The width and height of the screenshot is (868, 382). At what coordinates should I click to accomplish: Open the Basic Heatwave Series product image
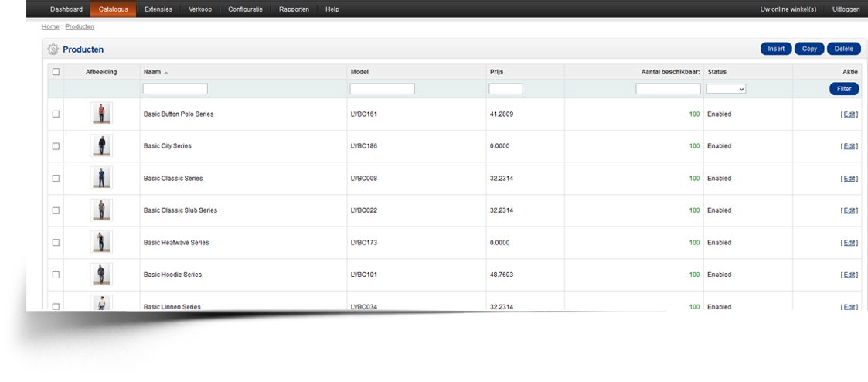[x=101, y=242]
